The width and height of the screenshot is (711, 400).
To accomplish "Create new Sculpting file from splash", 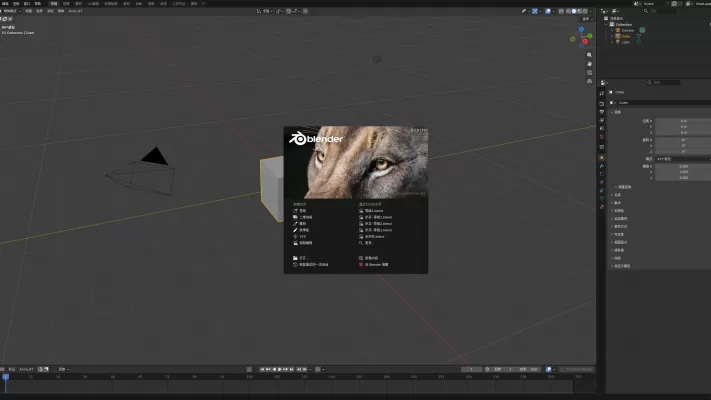I will [300, 224].
